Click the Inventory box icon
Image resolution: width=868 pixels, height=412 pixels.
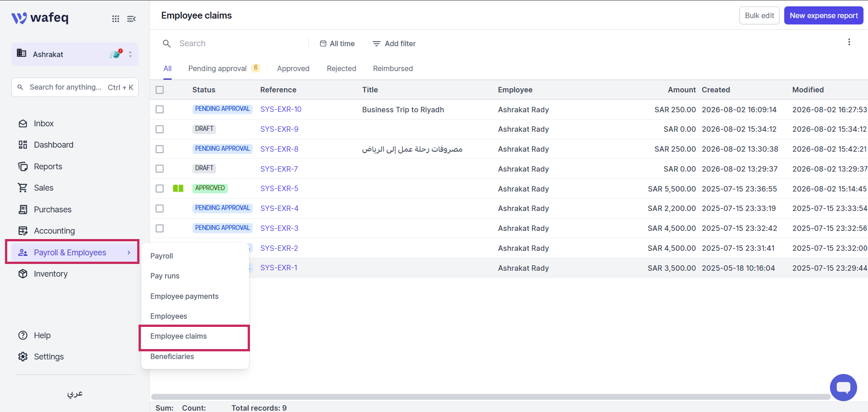(x=23, y=274)
